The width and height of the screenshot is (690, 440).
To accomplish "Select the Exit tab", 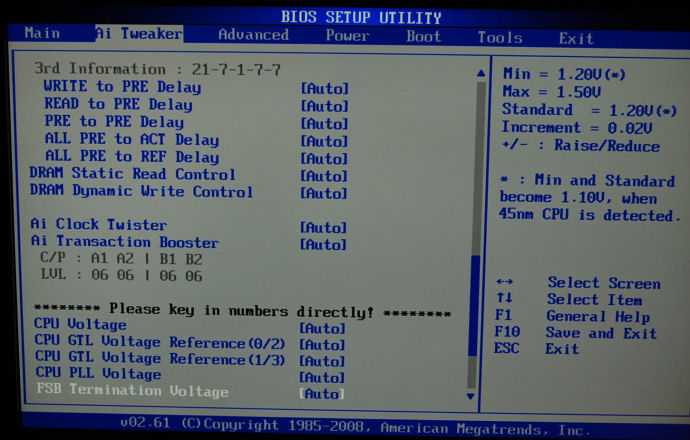I will 576,39.
